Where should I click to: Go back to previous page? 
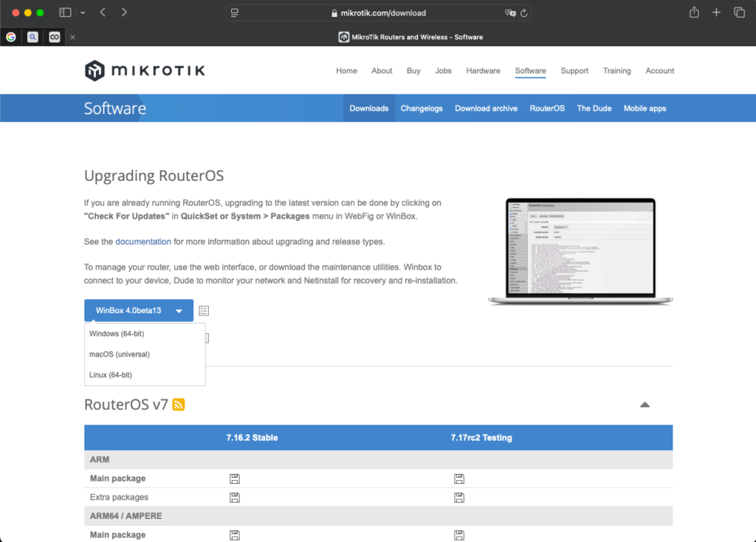click(103, 13)
